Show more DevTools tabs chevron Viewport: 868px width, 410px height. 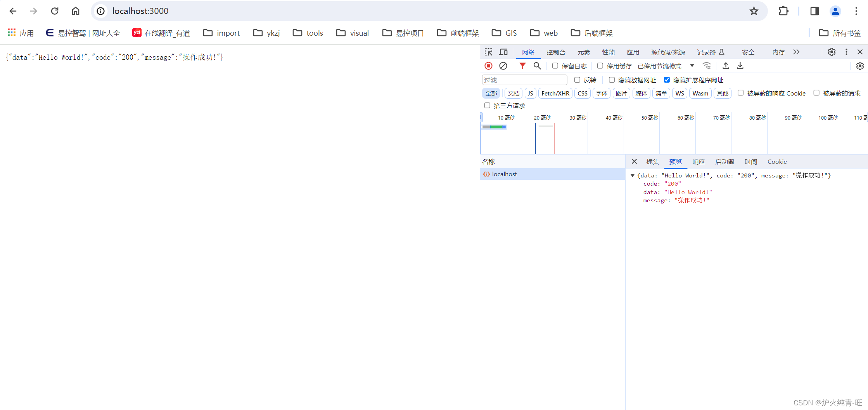click(x=796, y=52)
